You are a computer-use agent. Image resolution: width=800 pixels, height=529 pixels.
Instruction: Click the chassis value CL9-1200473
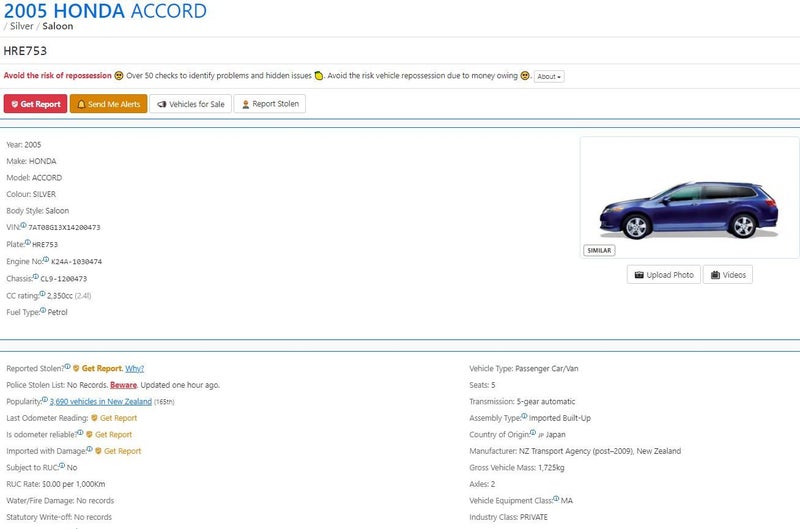[64, 279]
